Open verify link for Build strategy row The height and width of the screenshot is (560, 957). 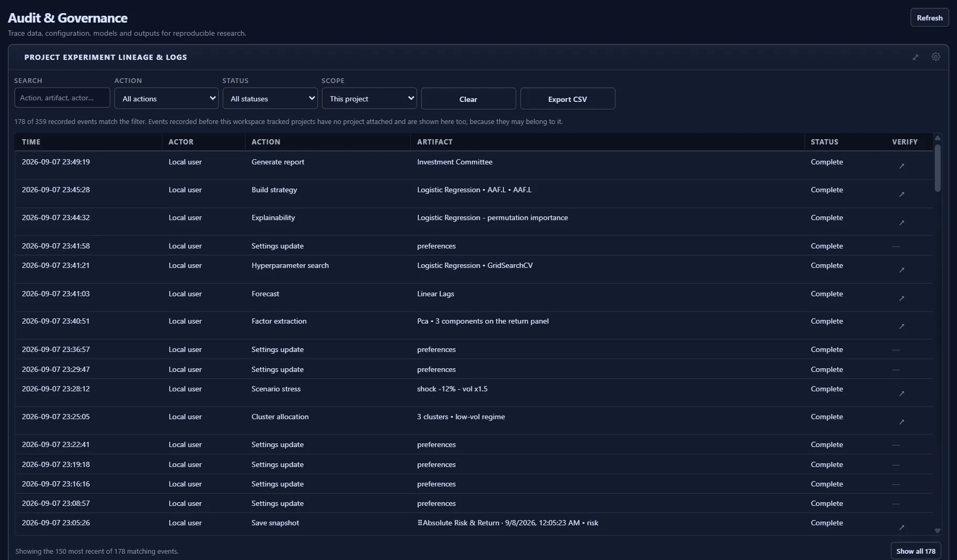click(902, 194)
